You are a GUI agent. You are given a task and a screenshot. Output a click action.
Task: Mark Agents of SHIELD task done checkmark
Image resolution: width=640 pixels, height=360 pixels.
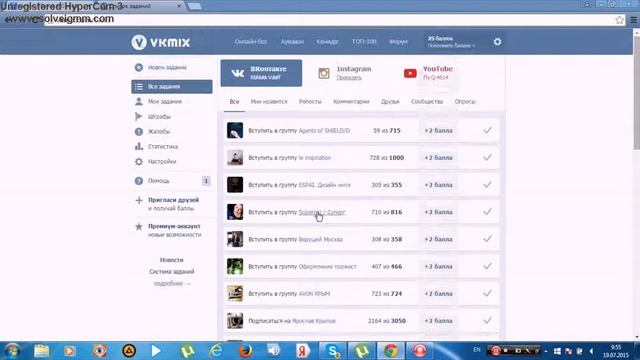point(487,130)
